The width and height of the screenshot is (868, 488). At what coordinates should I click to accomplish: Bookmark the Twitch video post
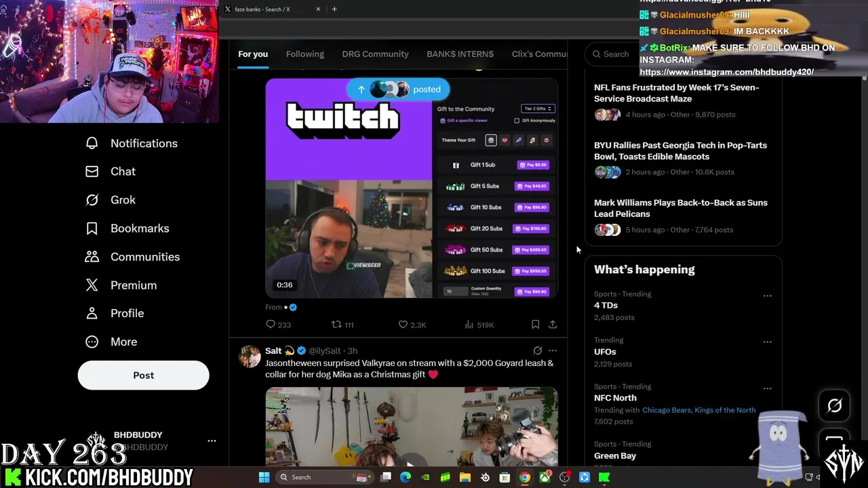tap(535, 325)
